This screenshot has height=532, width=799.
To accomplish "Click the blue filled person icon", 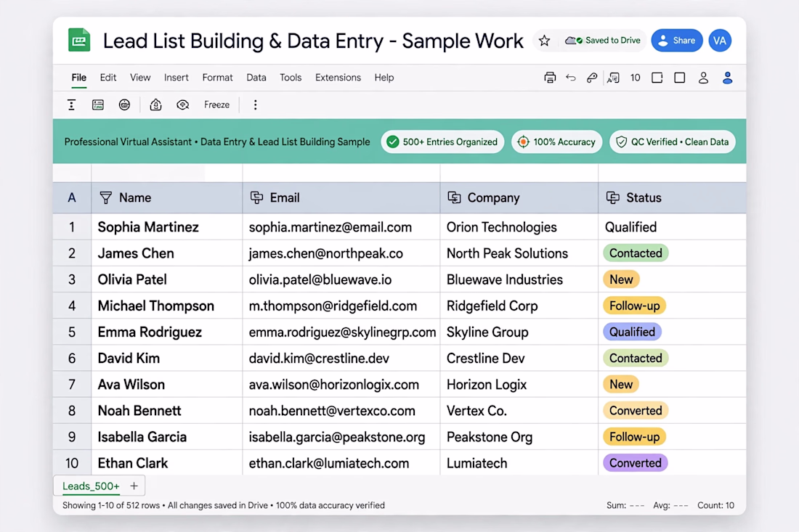I will (727, 78).
